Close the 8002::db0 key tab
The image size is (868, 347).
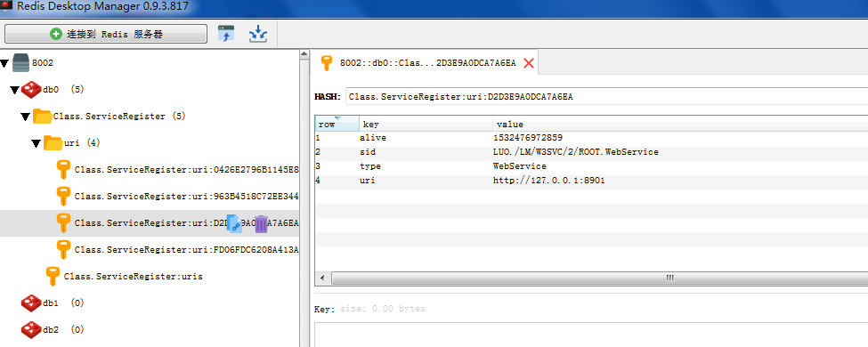[x=528, y=63]
